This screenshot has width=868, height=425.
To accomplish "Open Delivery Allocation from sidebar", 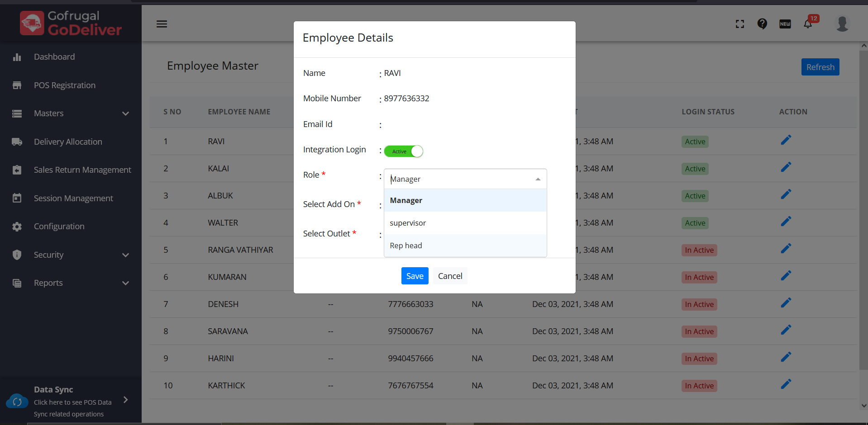I will 68,142.
